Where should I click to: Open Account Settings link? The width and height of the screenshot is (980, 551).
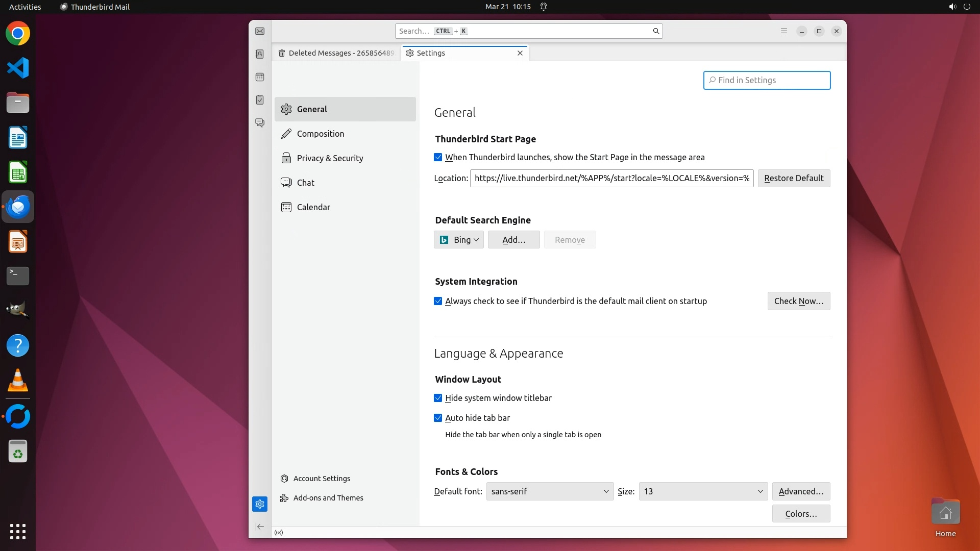coord(322,479)
